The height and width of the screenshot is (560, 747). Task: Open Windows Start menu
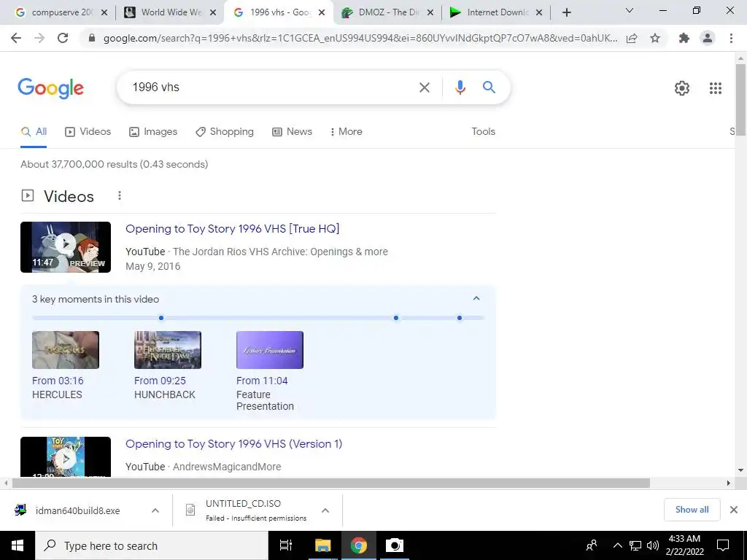pos(18,545)
